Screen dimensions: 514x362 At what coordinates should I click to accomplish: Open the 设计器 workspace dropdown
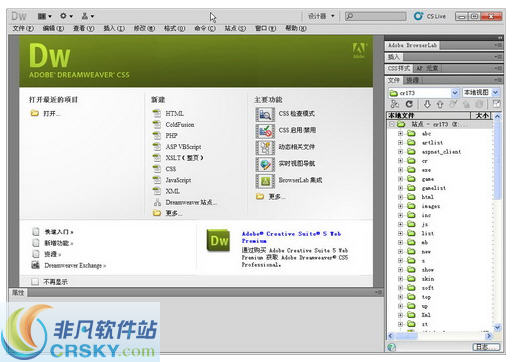[321, 16]
